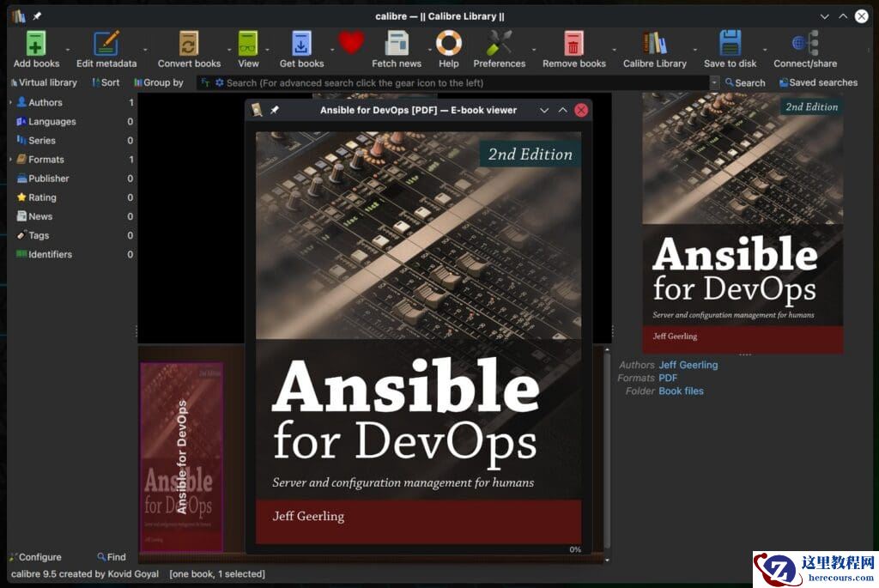Image resolution: width=879 pixels, height=588 pixels.
Task: Open the Edit metadata tool
Action: point(106,44)
